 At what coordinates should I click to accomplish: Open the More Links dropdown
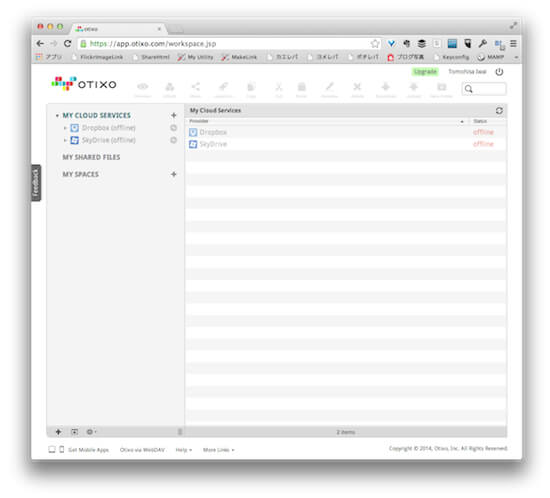[x=219, y=450]
